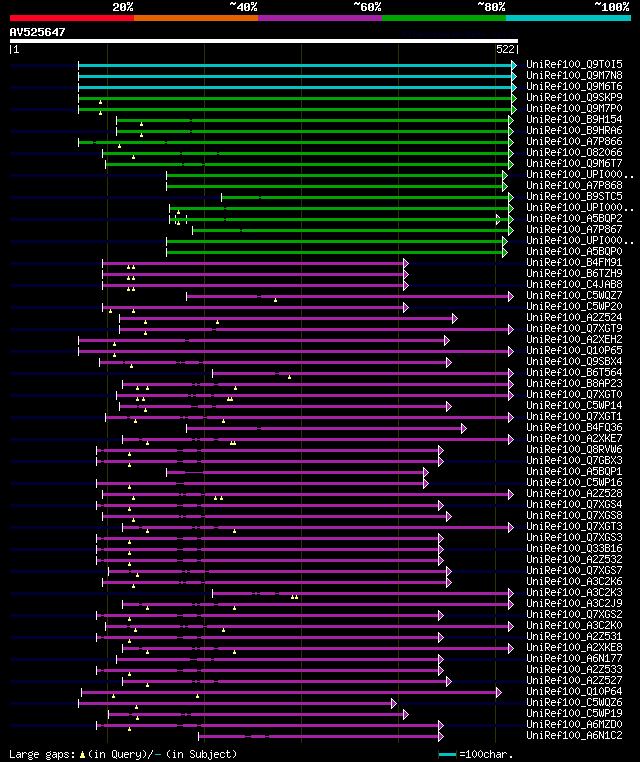Click arrowhead end of Q10P64 alignment
The width and height of the screenshot is (640, 762).
click(499, 693)
